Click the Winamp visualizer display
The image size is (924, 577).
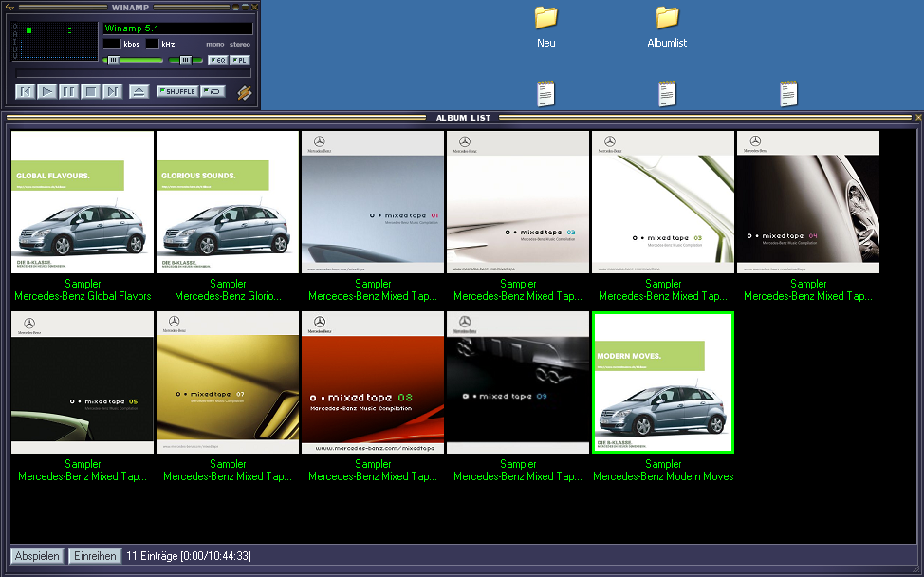(x=59, y=41)
